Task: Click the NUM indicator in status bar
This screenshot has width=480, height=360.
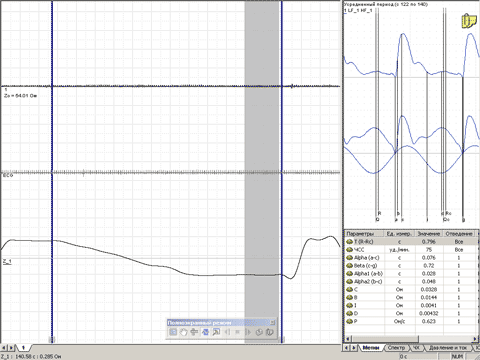Action: pyautogui.click(x=457, y=356)
